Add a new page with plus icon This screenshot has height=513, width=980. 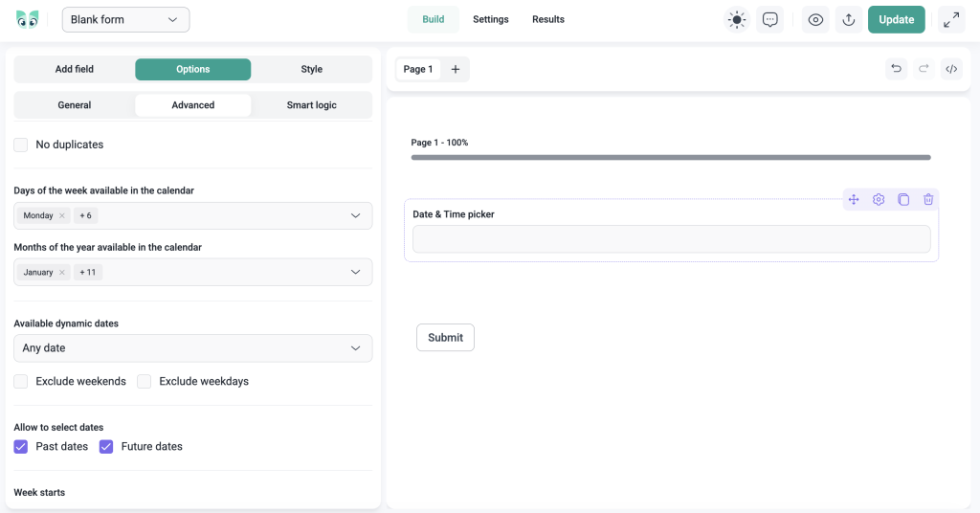pos(456,69)
